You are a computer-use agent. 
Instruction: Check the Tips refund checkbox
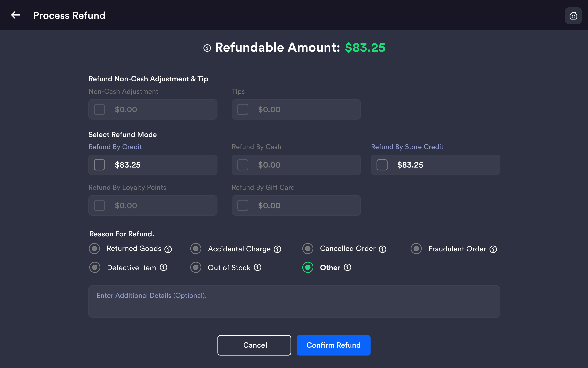243,109
